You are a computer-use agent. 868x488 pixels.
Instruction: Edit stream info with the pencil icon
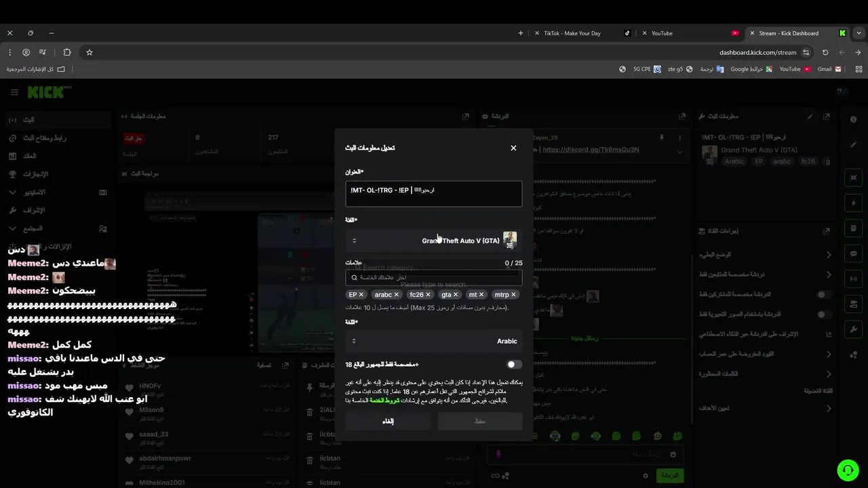[810, 117]
